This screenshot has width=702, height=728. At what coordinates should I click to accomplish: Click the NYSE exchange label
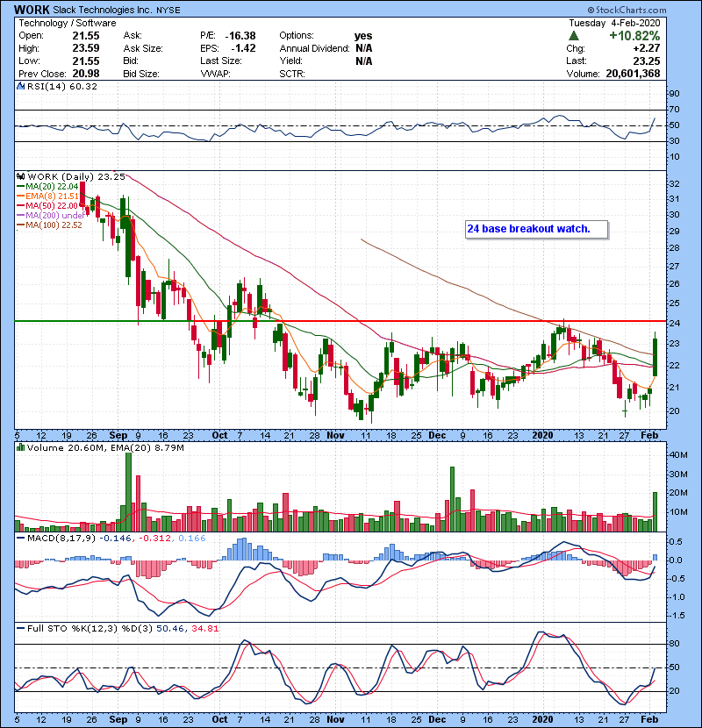tap(168, 10)
